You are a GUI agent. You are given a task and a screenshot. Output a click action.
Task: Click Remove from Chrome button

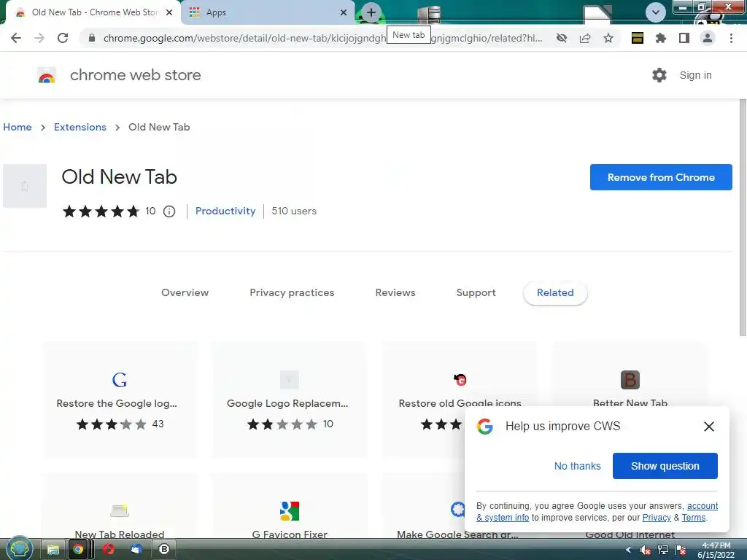661,177
